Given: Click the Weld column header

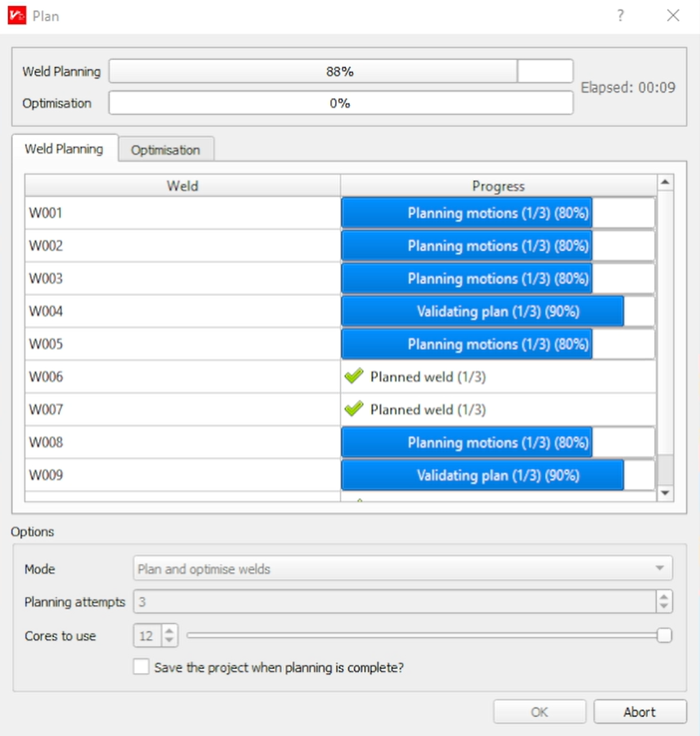Looking at the screenshot, I should tap(182, 186).
